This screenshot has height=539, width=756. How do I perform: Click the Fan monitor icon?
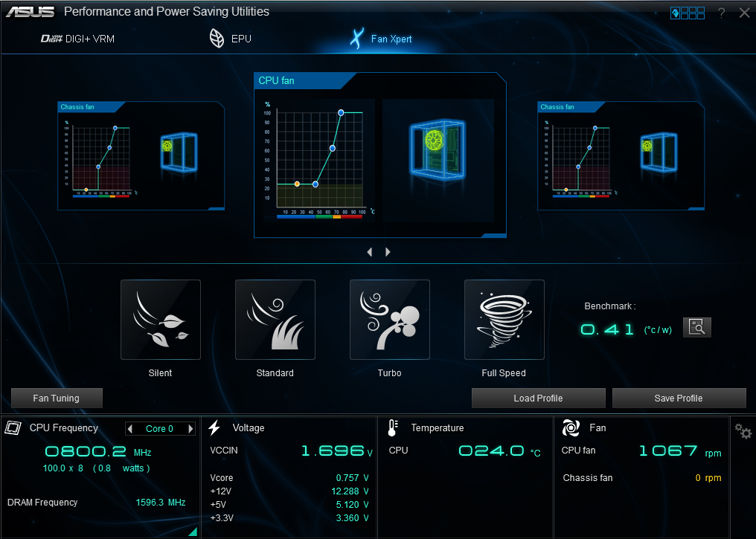[571, 427]
